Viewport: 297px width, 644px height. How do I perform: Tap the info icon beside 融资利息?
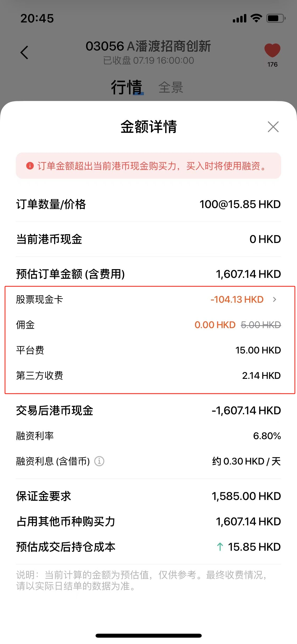click(99, 461)
